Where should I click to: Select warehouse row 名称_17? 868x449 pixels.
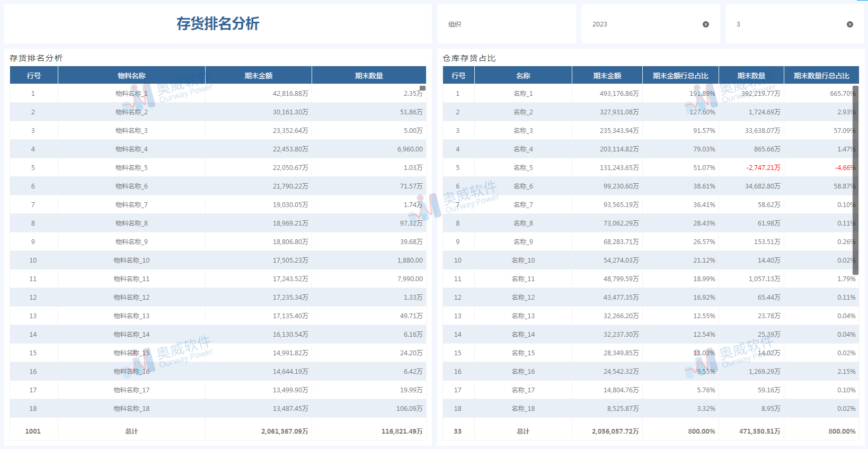pos(651,390)
